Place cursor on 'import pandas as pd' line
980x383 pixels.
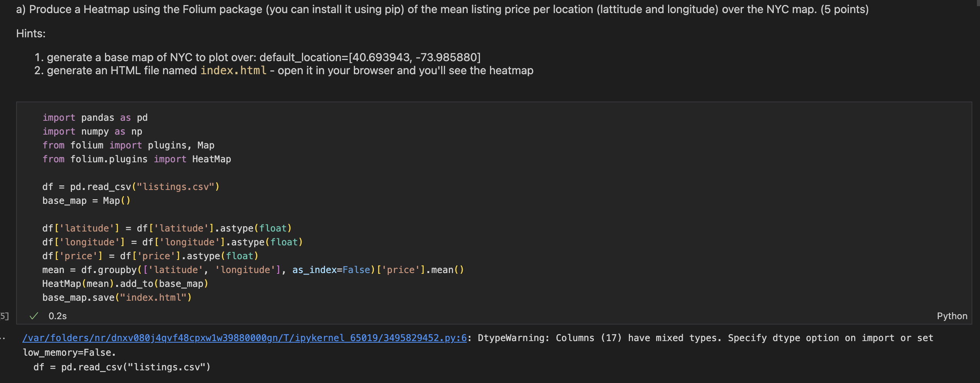tap(95, 118)
